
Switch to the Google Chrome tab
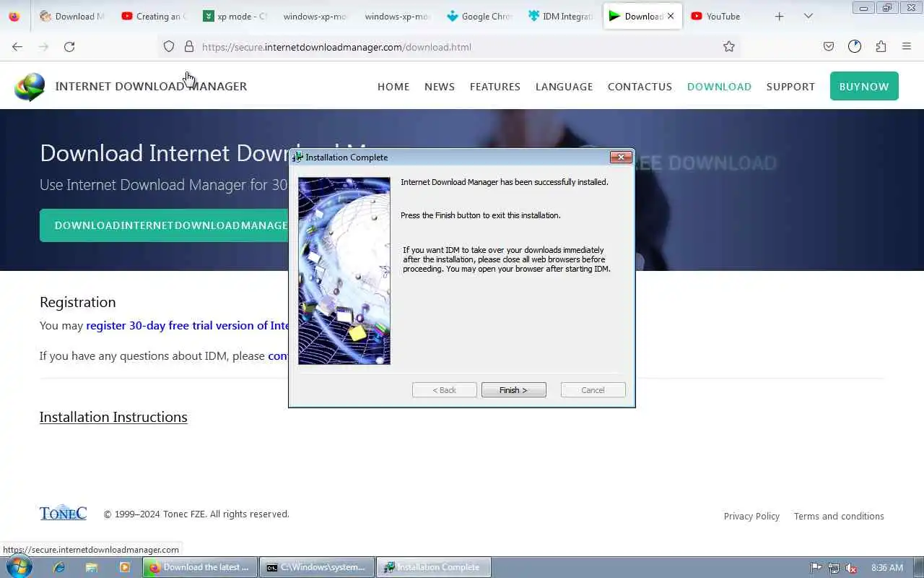[x=480, y=16]
